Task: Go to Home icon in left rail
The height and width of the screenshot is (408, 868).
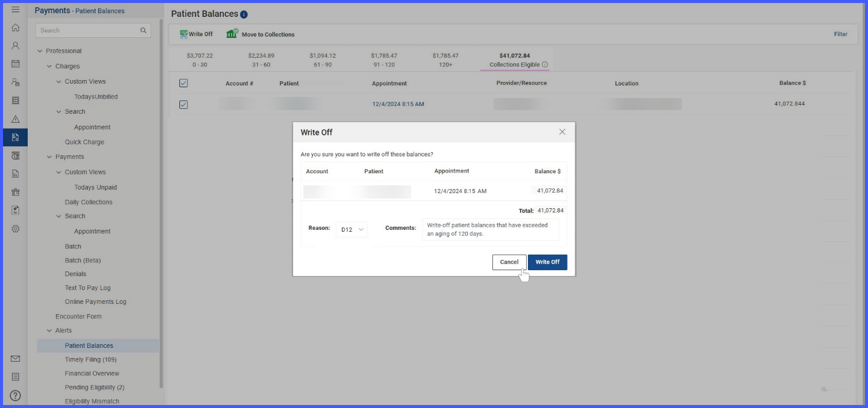Action: (x=16, y=28)
